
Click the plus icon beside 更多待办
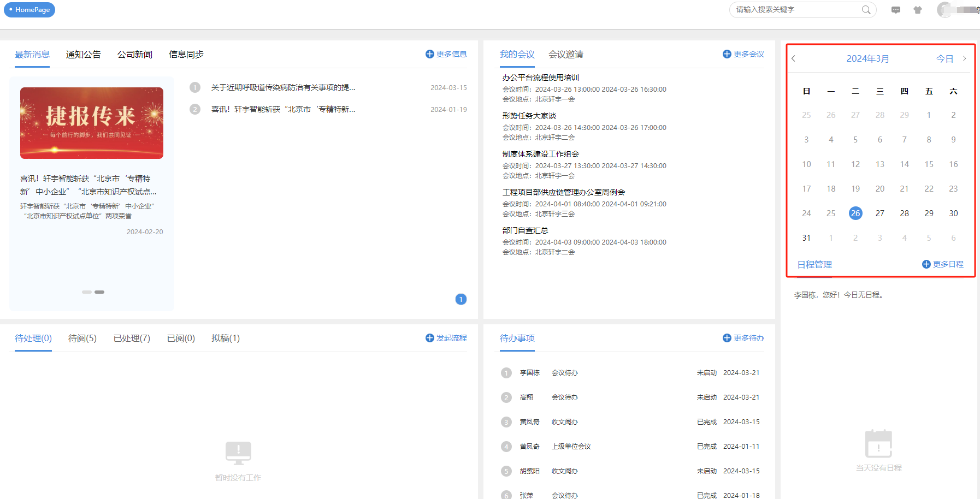[x=727, y=338]
